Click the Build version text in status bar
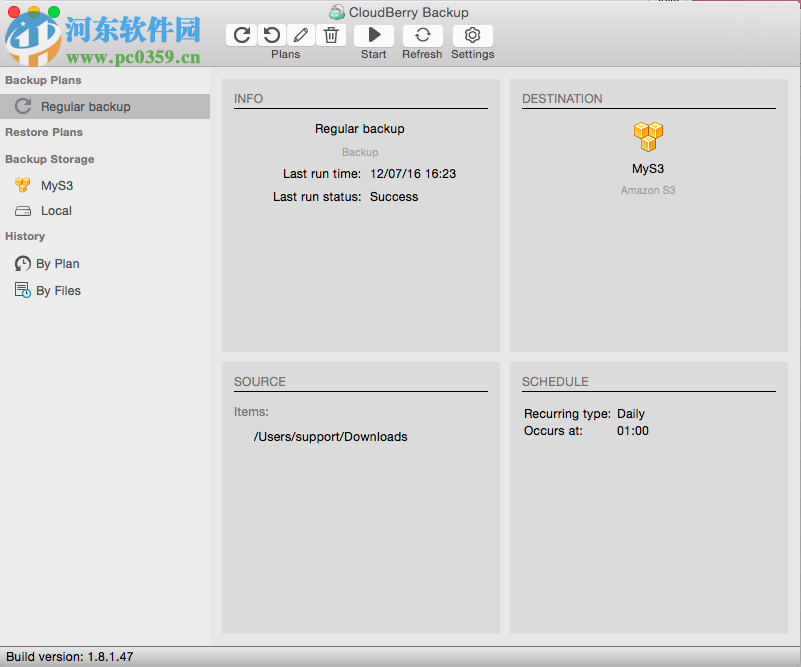Screen dimensions: 801x667 [x=68, y=656]
